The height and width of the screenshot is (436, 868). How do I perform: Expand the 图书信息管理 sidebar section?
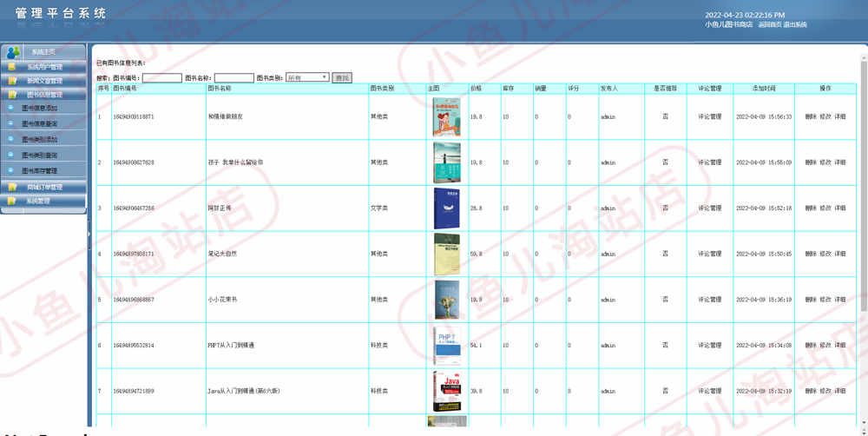pos(43,95)
